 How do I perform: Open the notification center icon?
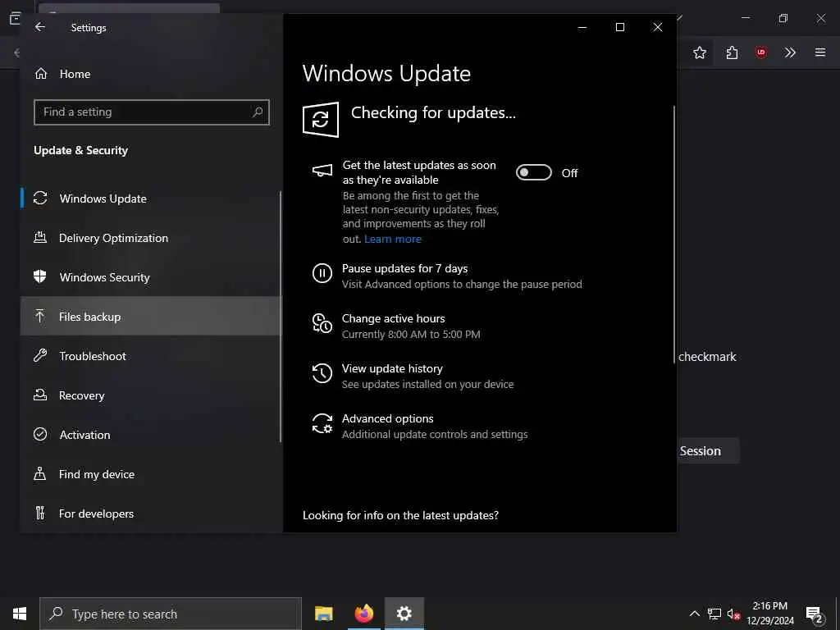pos(815,614)
